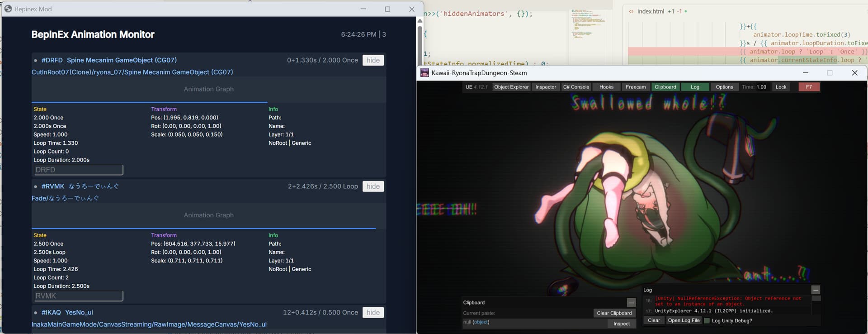This screenshot has width=868, height=334.
Task: Click the Kawaii-RyonaTrapDungeon-Steam window icon
Action: coord(425,73)
